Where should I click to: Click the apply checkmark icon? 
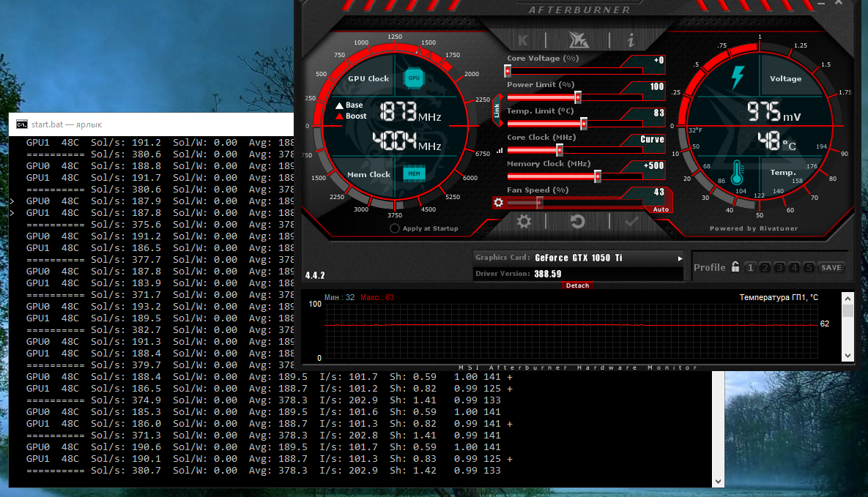(631, 222)
